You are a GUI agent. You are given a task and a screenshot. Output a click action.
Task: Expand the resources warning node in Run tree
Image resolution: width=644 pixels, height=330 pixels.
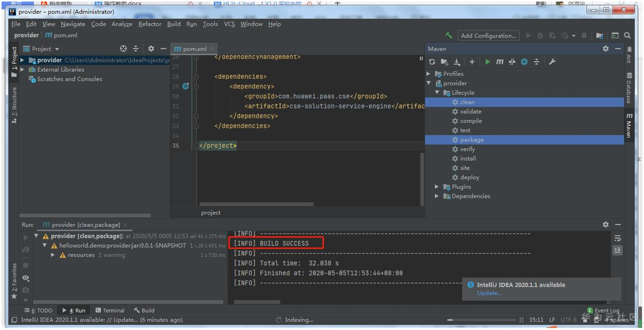tap(53, 255)
